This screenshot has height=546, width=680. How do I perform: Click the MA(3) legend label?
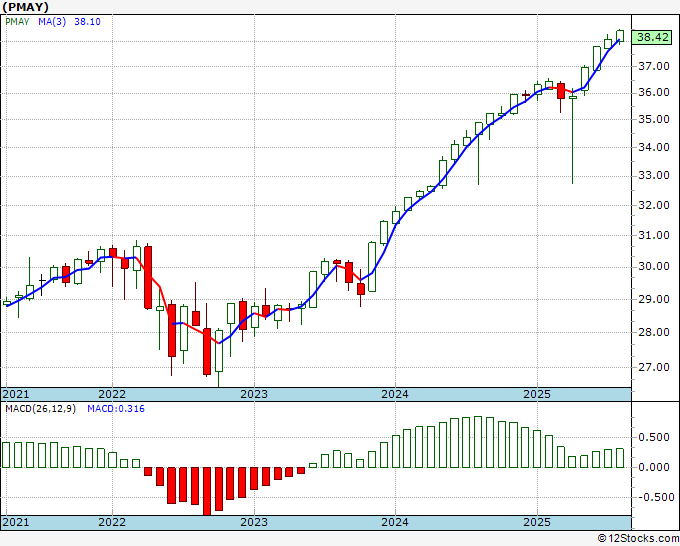(52, 22)
